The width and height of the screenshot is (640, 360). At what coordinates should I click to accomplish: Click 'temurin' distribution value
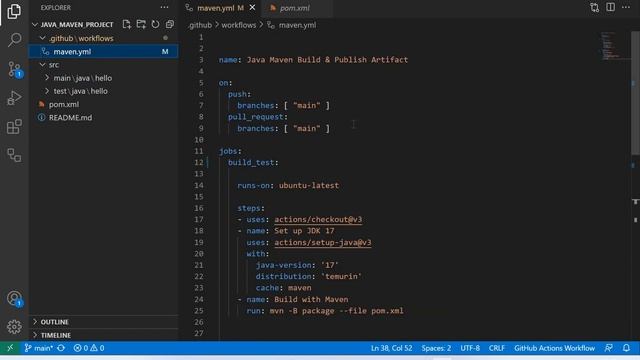(341, 277)
